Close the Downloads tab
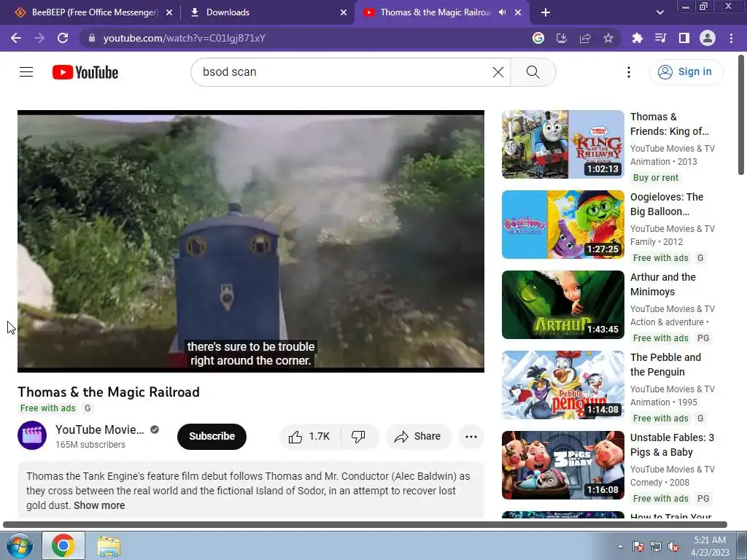This screenshot has width=747, height=560. pos(344,12)
